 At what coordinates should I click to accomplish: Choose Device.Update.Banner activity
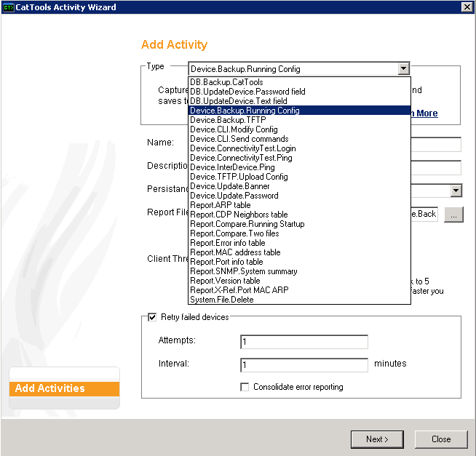click(x=299, y=186)
